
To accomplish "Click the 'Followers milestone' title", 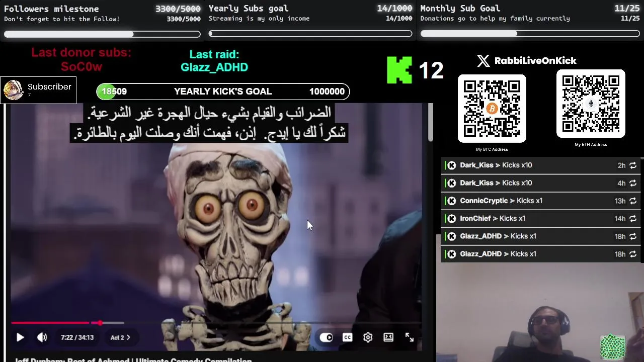I will pyautogui.click(x=51, y=9).
